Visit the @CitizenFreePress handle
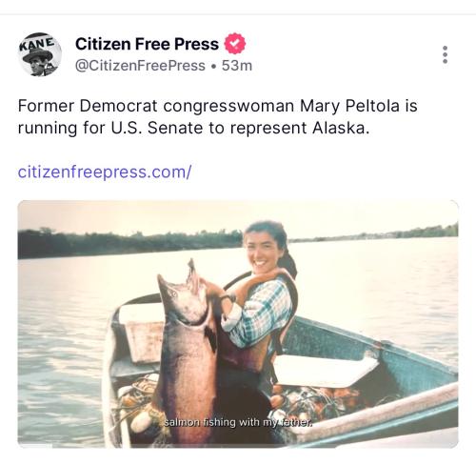 pos(140,66)
